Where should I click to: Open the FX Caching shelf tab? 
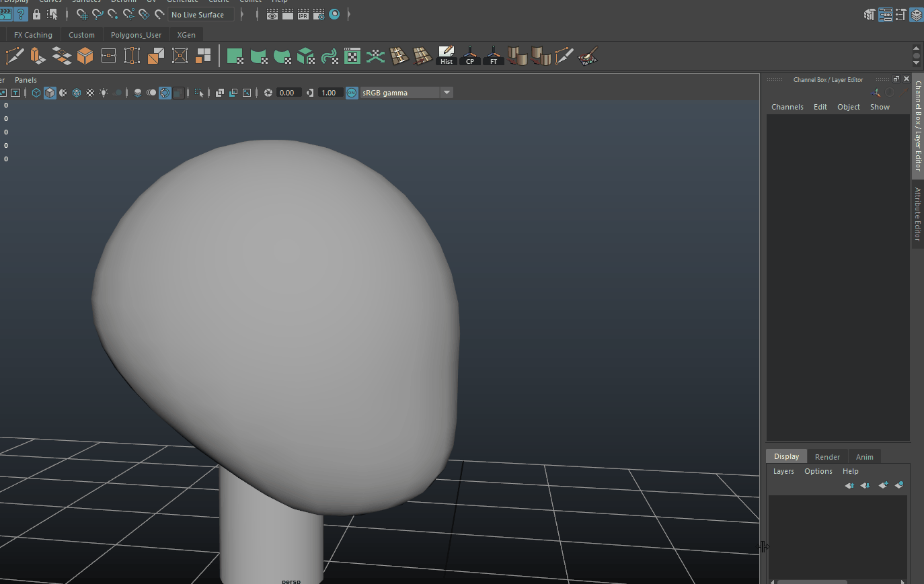pyautogui.click(x=33, y=35)
